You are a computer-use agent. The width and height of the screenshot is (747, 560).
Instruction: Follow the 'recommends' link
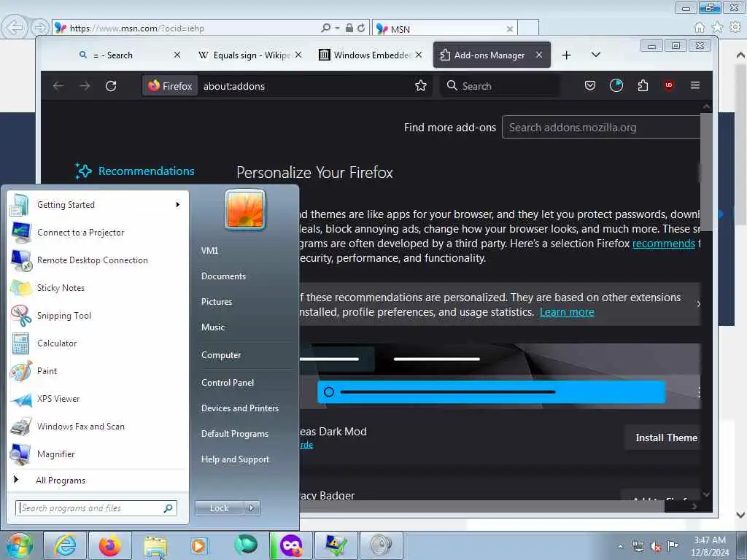tap(664, 244)
